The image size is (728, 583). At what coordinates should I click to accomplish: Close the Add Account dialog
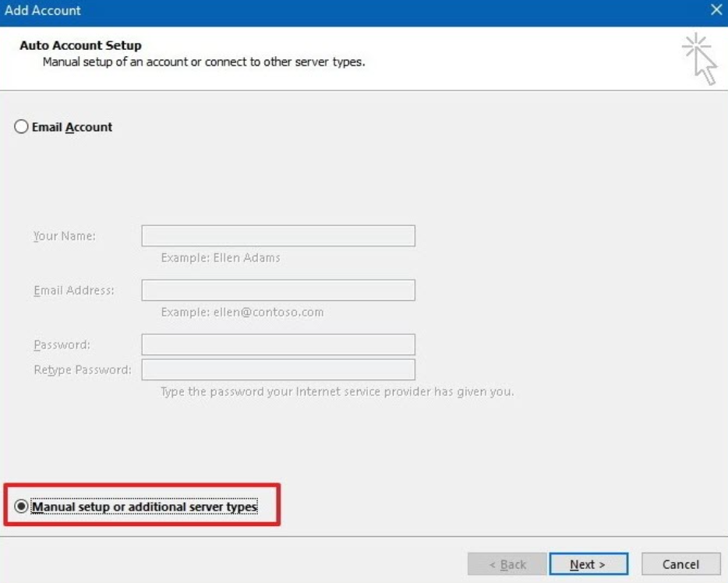(x=716, y=10)
